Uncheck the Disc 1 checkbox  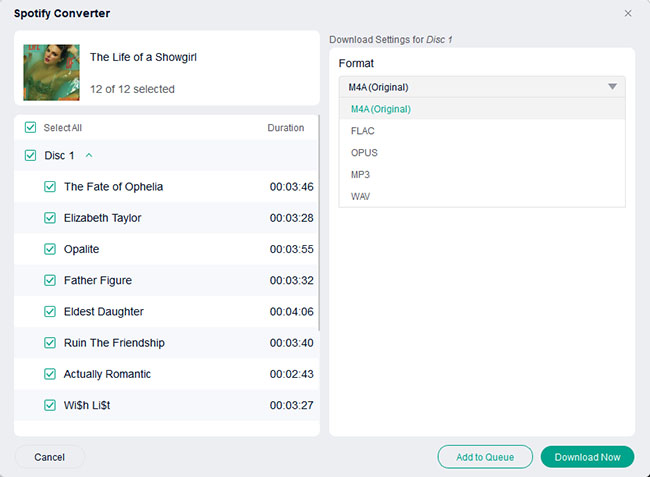pyautogui.click(x=30, y=155)
